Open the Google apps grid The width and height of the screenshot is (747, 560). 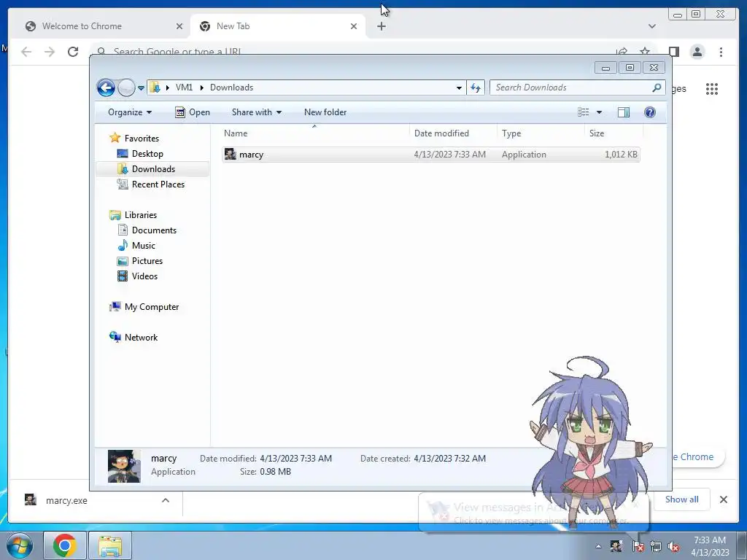tap(712, 88)
